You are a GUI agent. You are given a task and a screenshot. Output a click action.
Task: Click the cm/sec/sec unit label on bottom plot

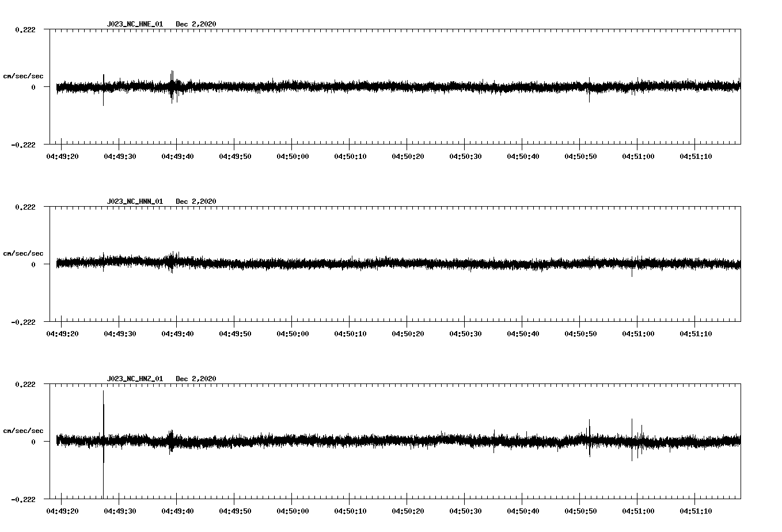(x=24, y=430)
